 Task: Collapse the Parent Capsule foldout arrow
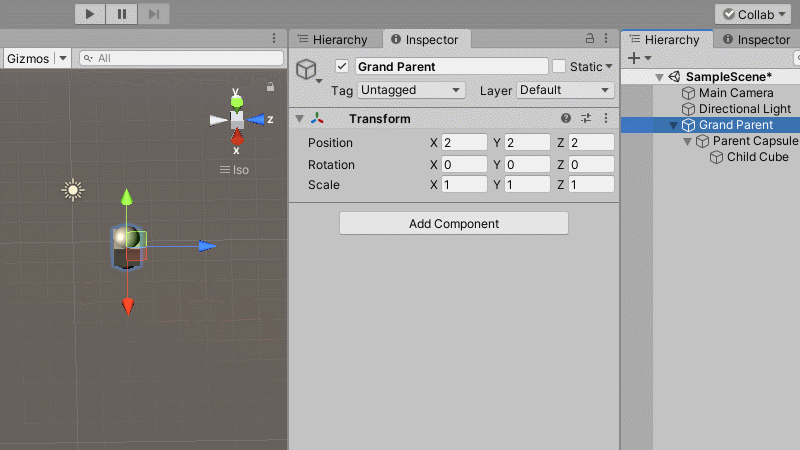coord(687,141)
